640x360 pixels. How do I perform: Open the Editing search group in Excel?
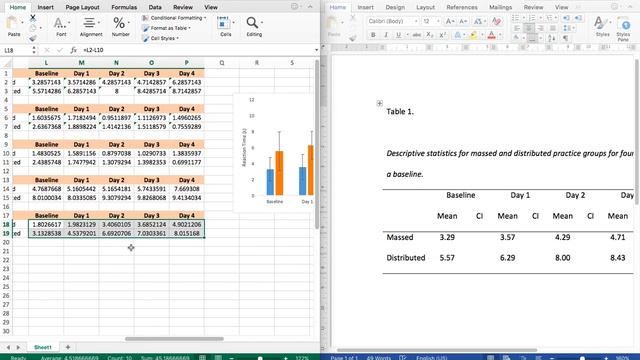pyautogui.click(x=254, y=27)
